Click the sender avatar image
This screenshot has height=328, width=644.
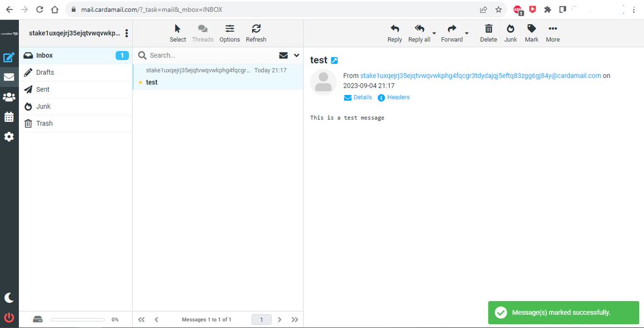(x=324, y=82)
